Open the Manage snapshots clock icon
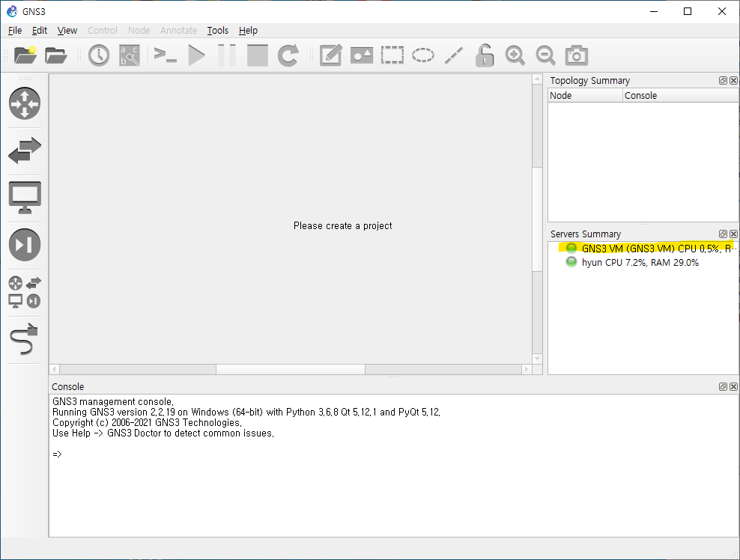 point(99,55)
